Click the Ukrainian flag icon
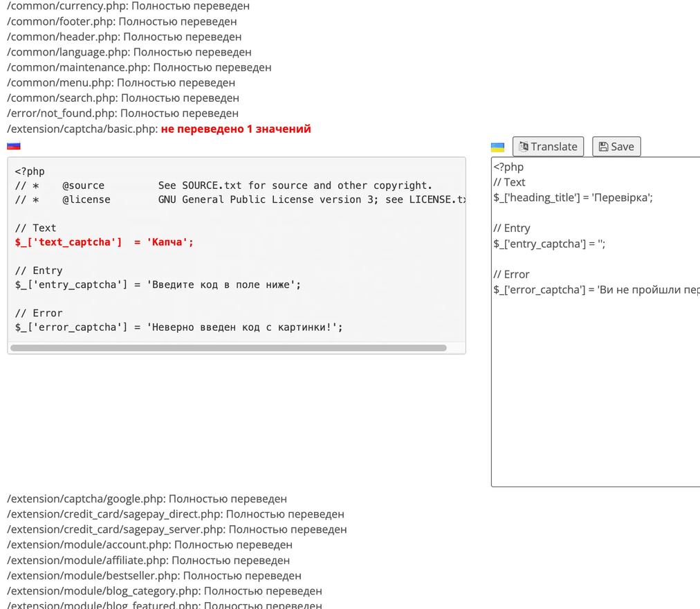Screen dimensions: 700x609 click(497, 147)
